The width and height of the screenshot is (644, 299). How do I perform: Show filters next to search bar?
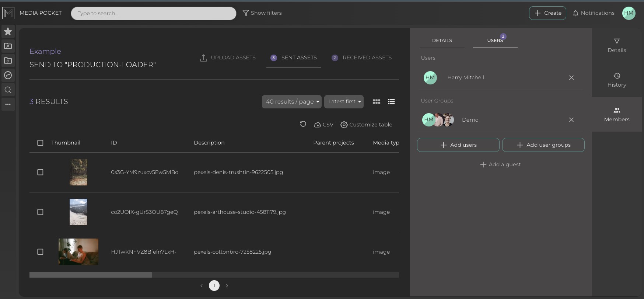262,13
